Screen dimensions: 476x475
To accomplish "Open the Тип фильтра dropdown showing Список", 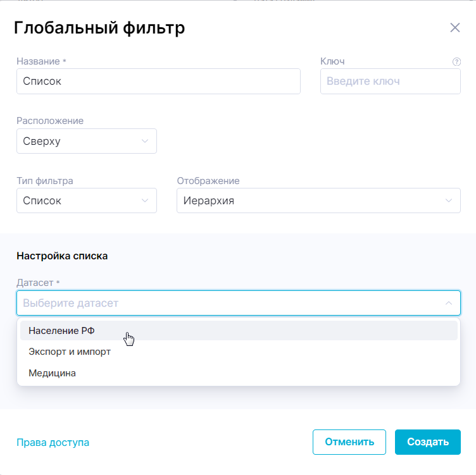I will click(x=87, y=200).
